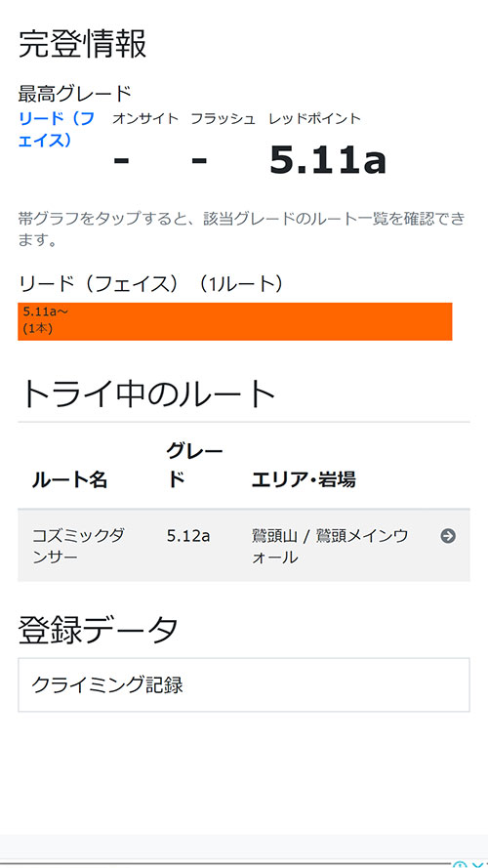Open the arrow icon on コズミックダンサー row
Viewport: 488px width, 868px height.
click(x=448, y=536)
